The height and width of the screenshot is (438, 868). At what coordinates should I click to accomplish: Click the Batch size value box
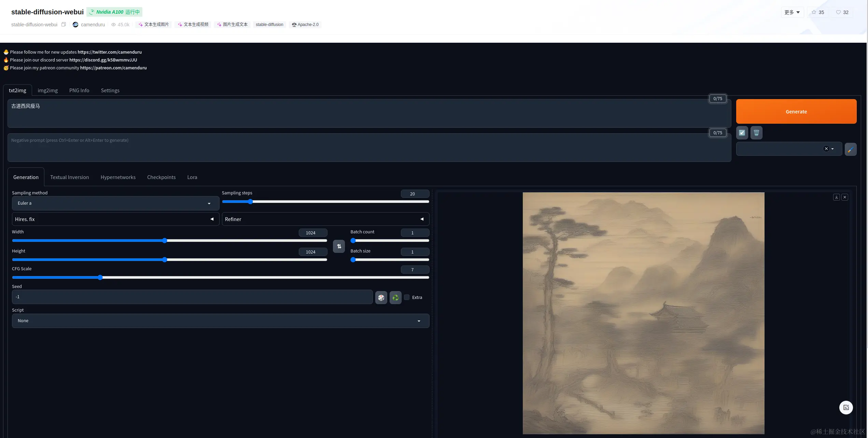415,252
